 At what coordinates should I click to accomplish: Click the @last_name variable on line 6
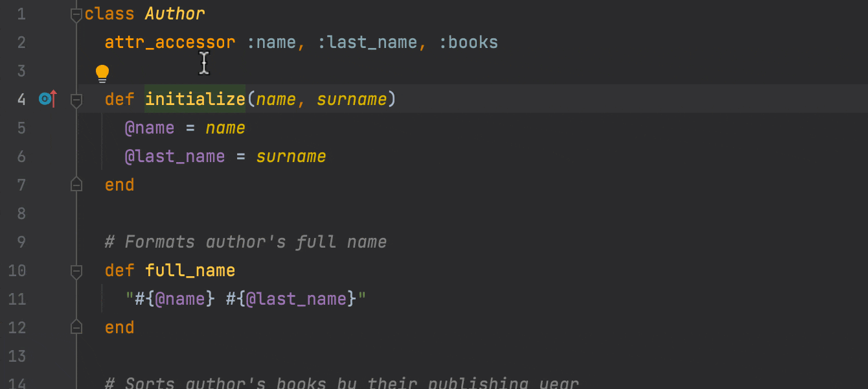174,156
